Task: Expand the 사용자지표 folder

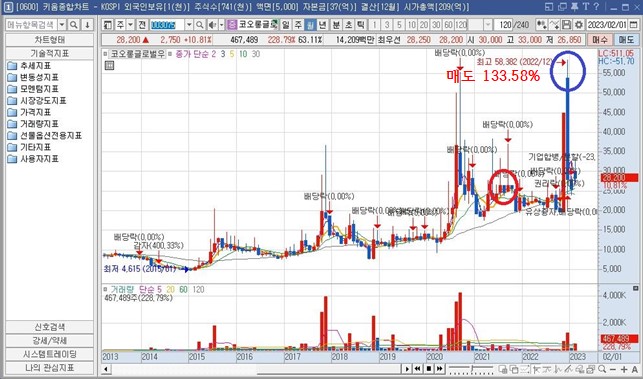Action: (x=33, y=159)
